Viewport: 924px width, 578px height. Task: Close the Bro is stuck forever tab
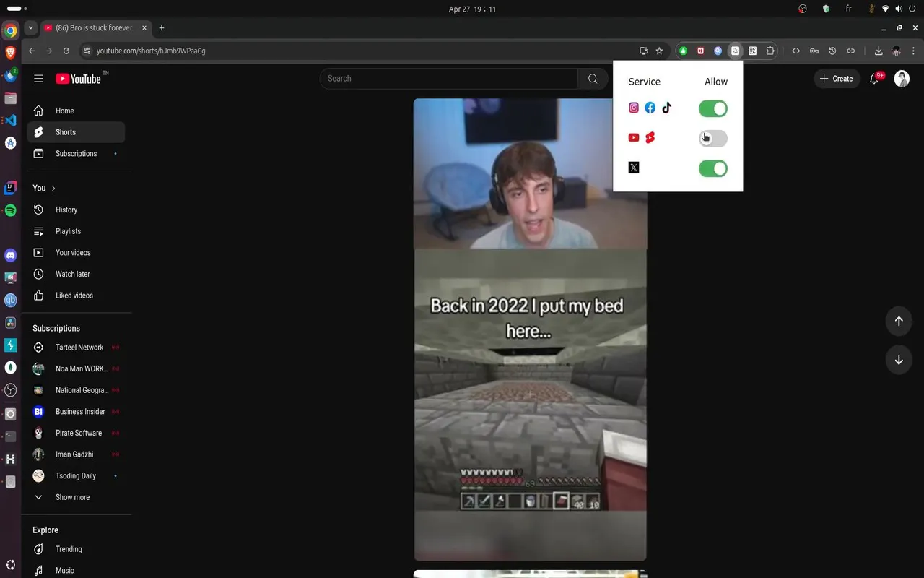[143, 28]
